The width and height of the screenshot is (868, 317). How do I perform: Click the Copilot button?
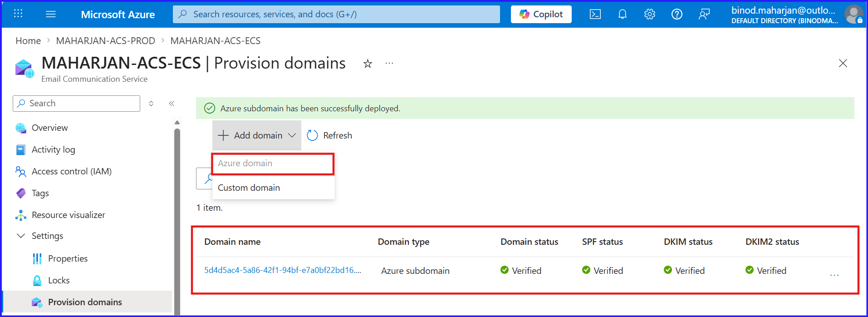click(541, 14)
